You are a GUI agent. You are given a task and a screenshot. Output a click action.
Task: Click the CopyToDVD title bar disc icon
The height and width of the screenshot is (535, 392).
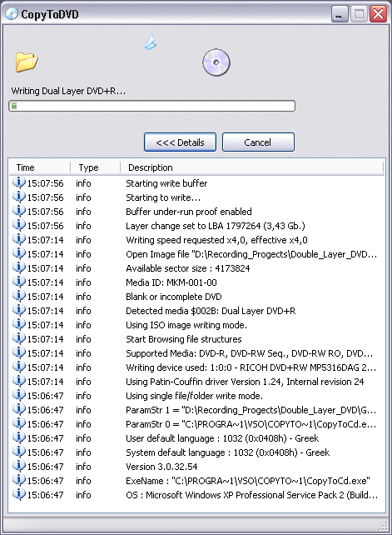(12, 13)
